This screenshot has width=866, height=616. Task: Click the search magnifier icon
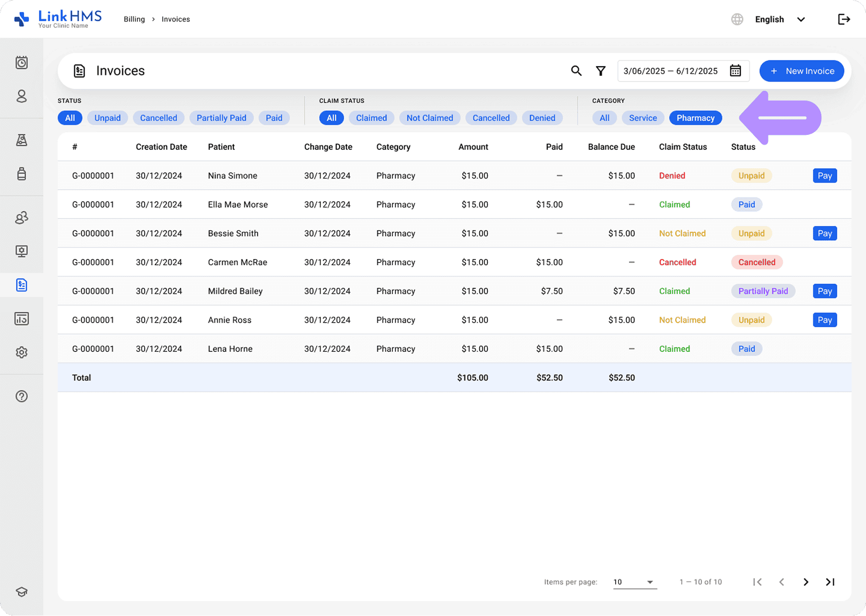(576, 71)
